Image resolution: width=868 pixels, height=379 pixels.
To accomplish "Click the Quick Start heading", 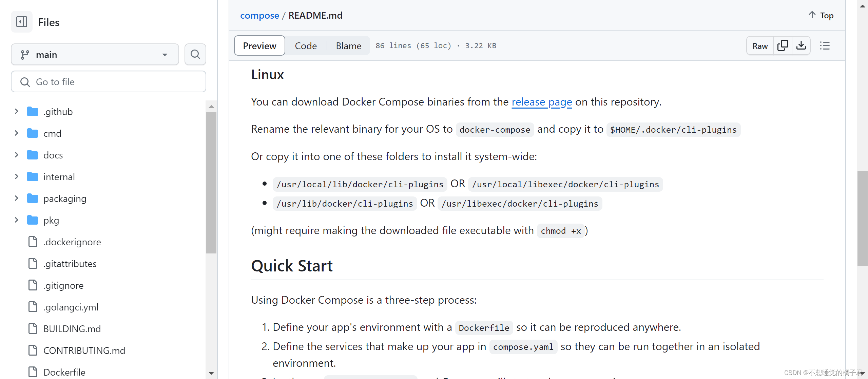I will click(292, 266).
